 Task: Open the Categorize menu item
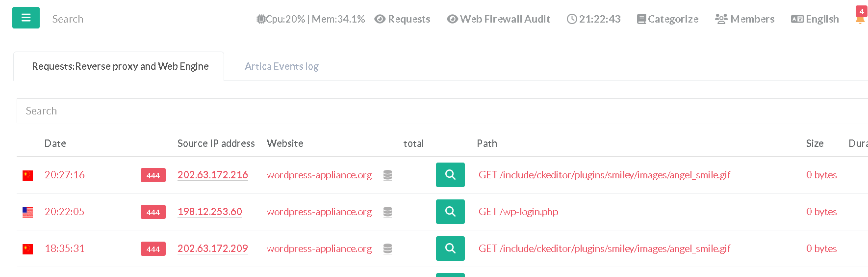click(x=667, y=19)
